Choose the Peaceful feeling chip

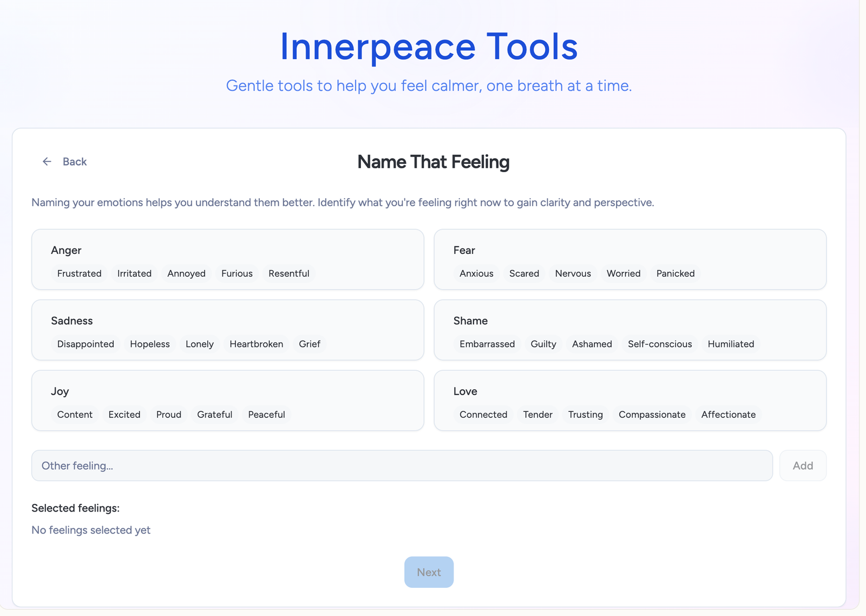click(x=266, y=415)
